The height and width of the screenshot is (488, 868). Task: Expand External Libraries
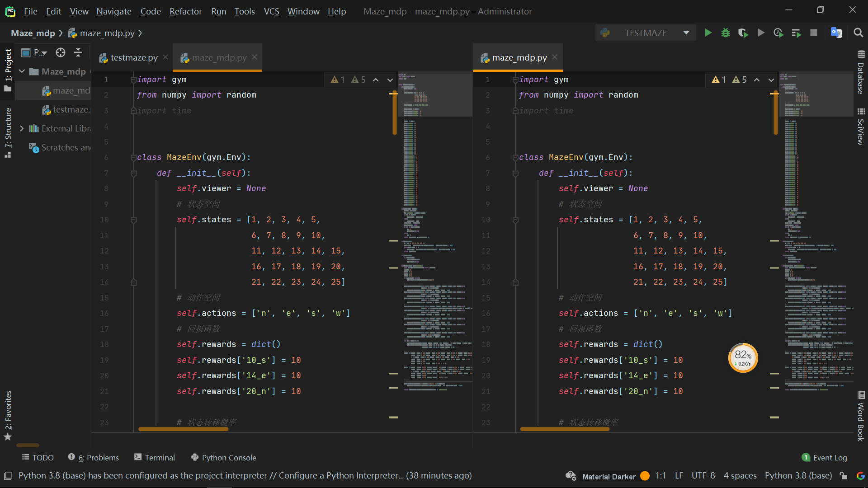(x=21, y=128)
